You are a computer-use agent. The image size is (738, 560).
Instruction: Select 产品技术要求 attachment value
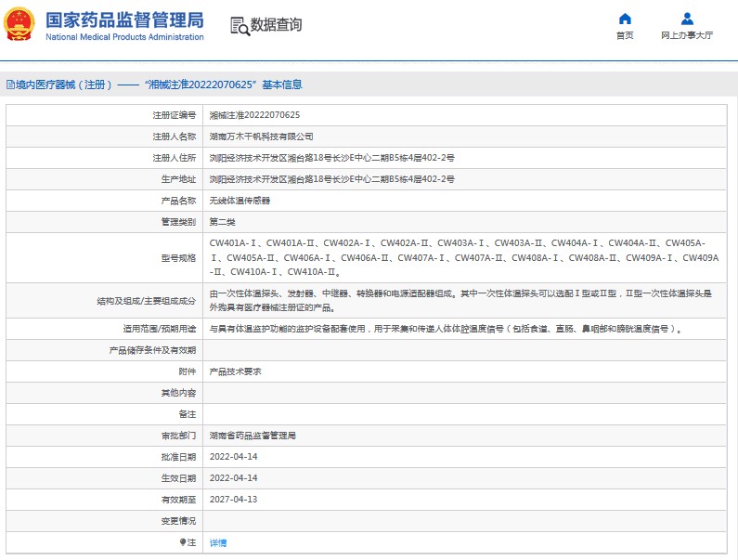(236, 371)
